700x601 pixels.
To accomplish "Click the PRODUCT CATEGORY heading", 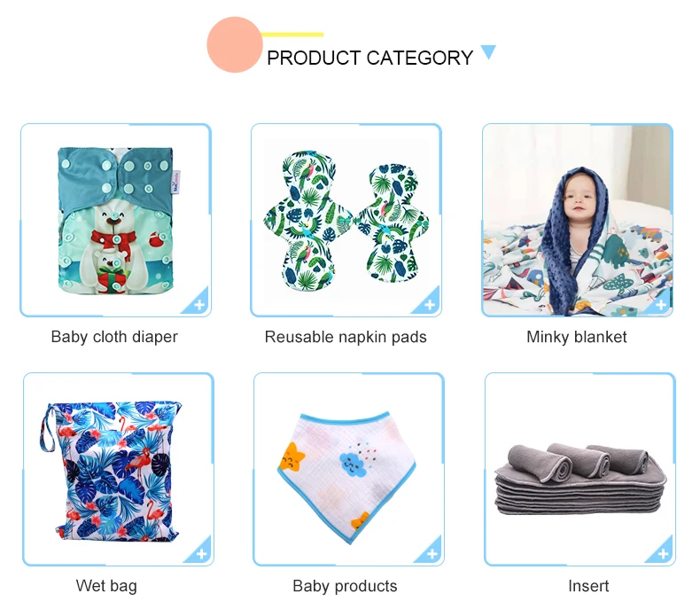I will pos(369,58).
